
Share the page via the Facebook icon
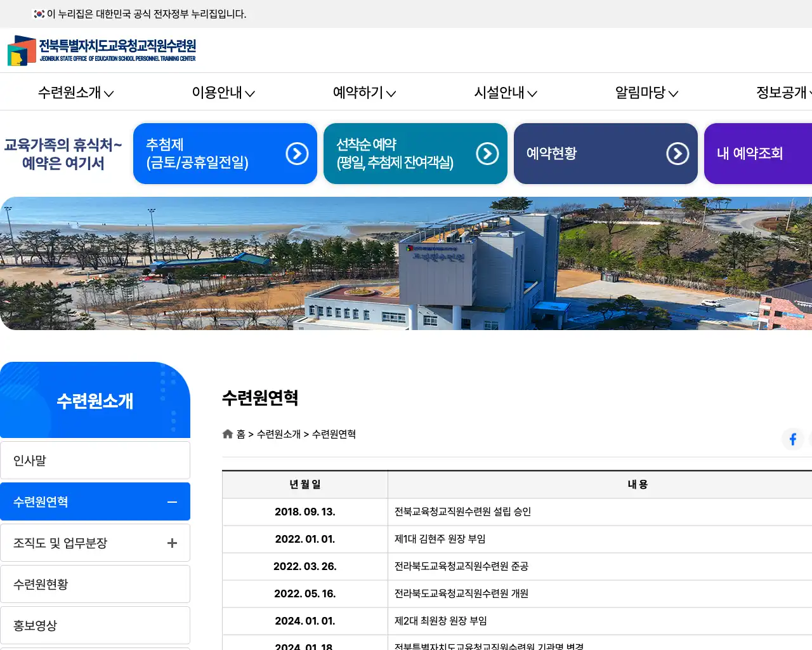tap(793, 439)
